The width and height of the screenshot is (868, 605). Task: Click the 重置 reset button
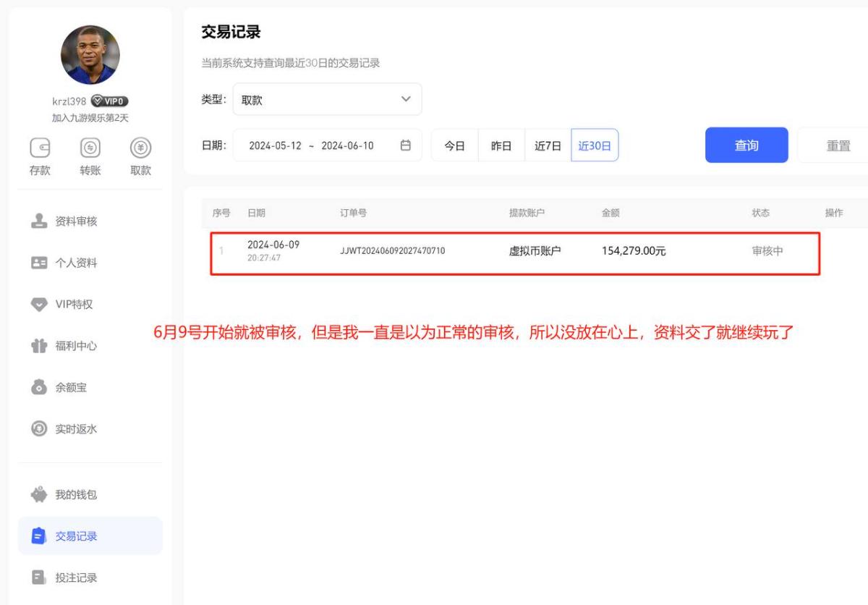click(838, 145)
